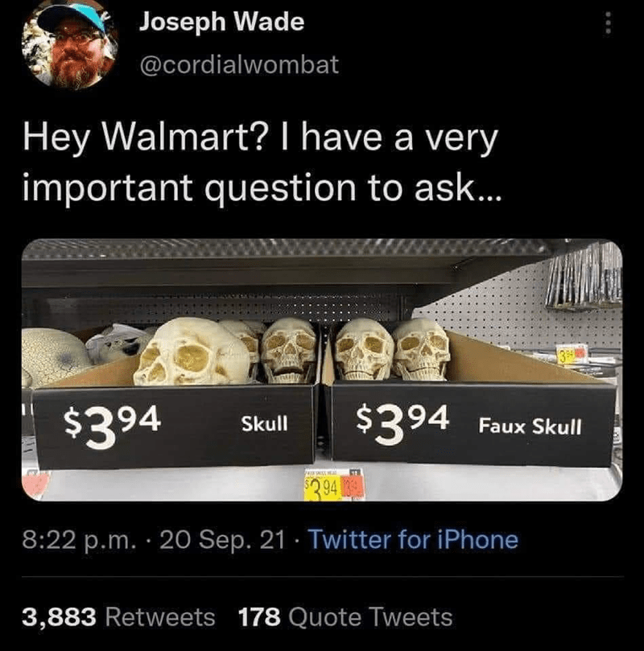Viewport: 644px width, 651px height.
Task: Open the three-dot more options menu
Action: click(x=608, y=23)
